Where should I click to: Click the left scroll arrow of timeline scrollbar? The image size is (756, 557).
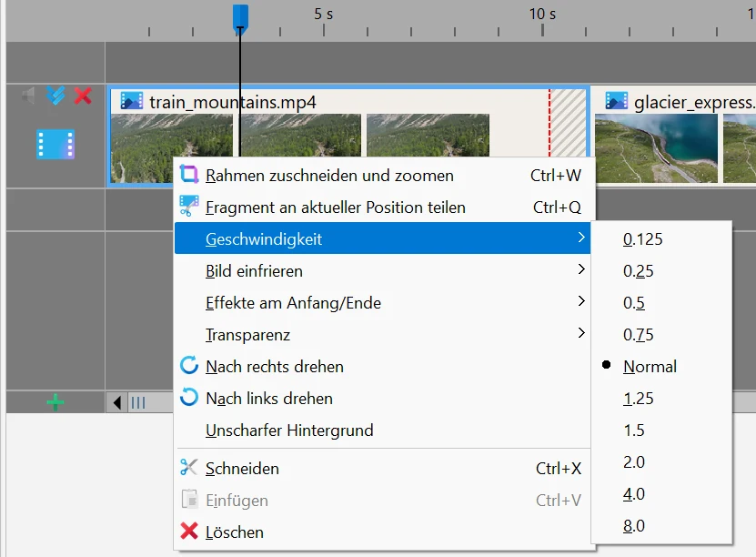tap(116, 402)
